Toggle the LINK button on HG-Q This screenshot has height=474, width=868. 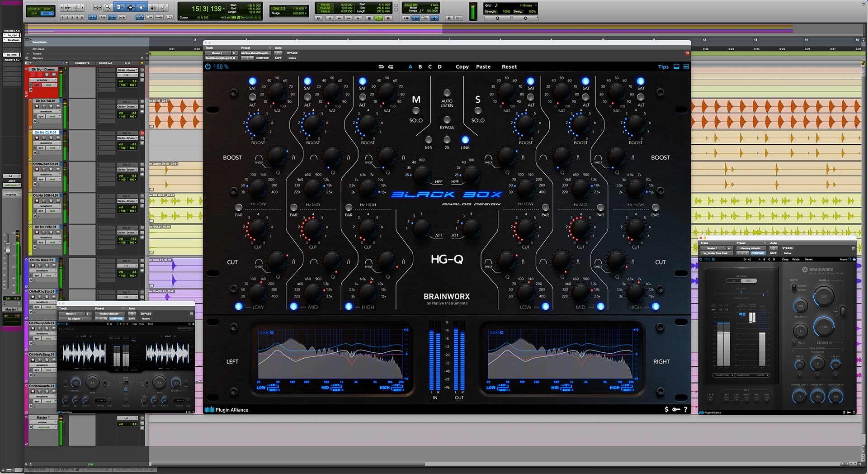[465, 140]
